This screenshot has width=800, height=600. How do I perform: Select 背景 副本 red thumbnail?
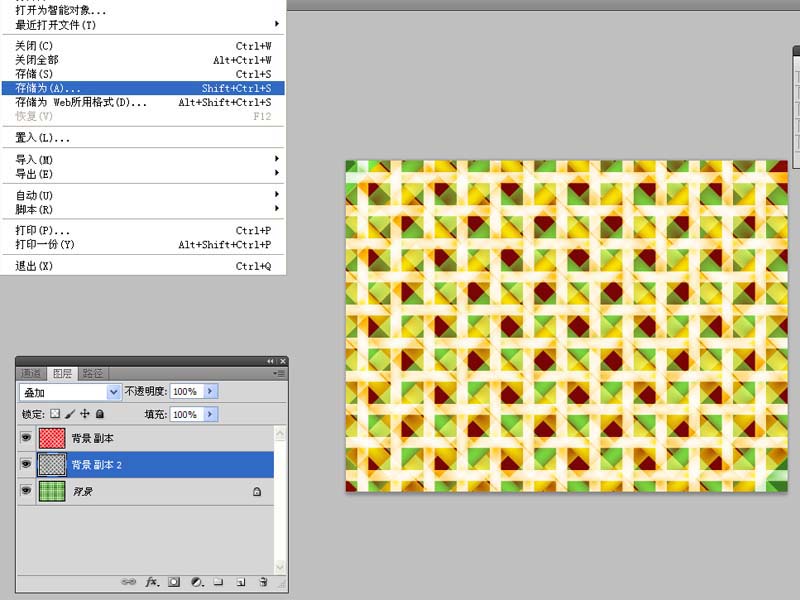(x=52, y=438)
